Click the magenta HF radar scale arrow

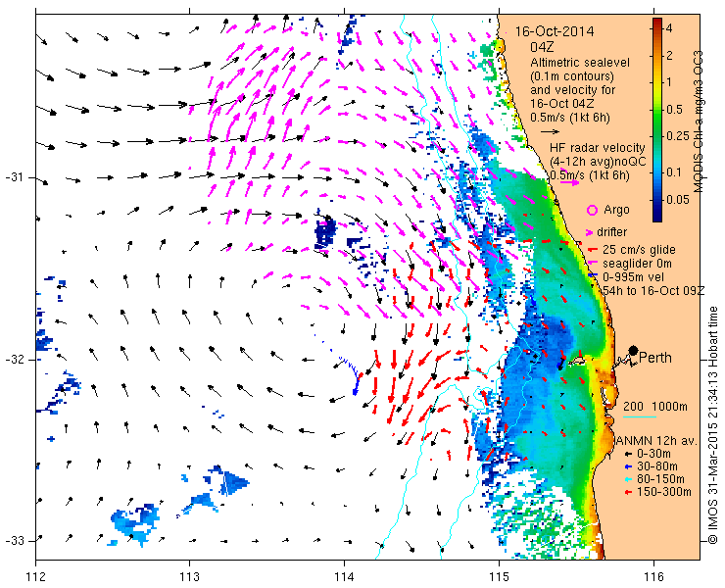pyautogui.click(x=569, y=182)
